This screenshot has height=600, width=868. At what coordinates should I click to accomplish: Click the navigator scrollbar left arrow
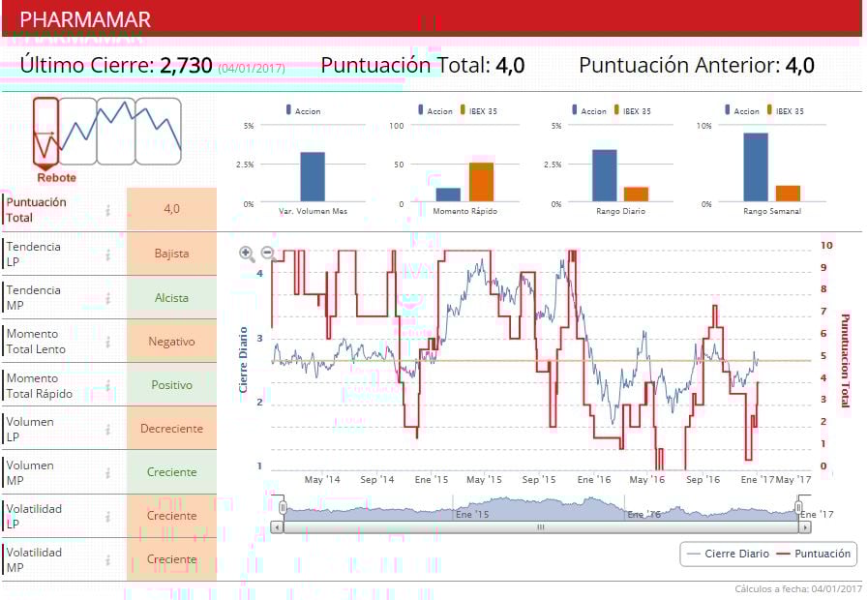(x=277, y=527)
